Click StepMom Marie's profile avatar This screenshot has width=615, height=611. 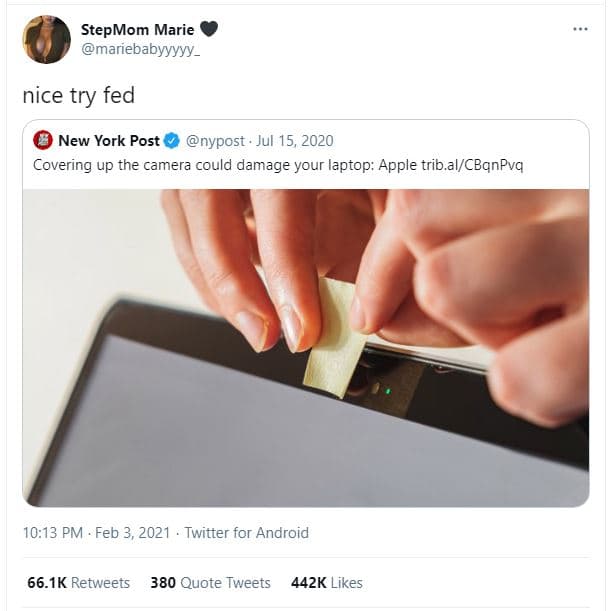(x=46, y=40)
